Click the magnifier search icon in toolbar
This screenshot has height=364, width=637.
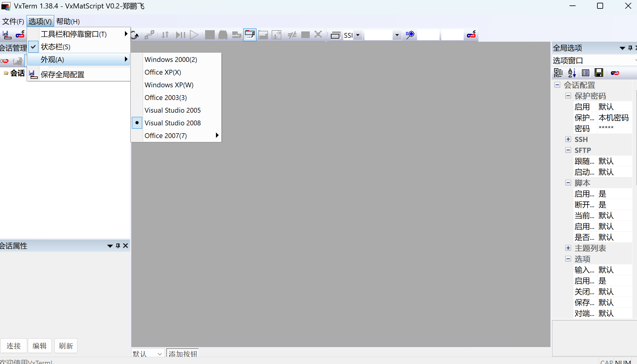[410, 35]
